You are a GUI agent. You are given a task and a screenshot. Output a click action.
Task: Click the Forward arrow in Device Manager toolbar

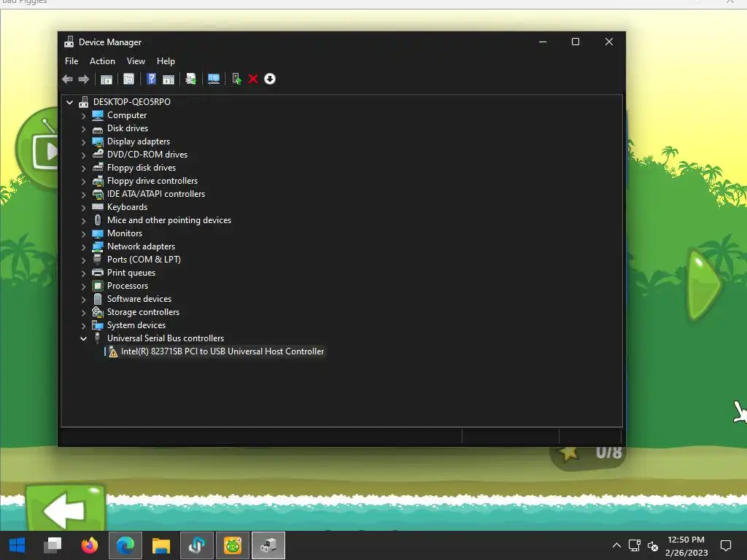pyautogui.click(x=84, y=79)
